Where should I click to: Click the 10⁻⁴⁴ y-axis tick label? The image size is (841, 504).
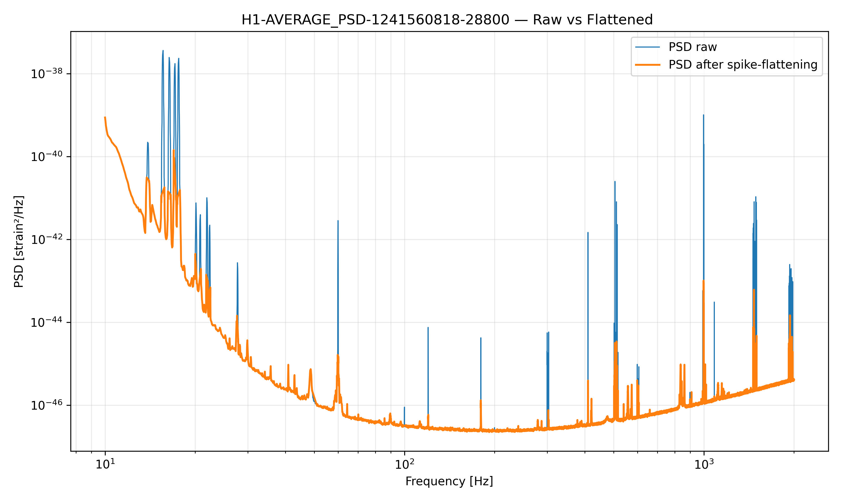[47, 322]
